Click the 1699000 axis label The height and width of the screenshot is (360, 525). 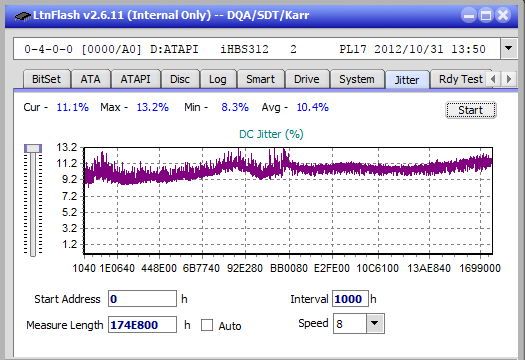pos(480,268)
